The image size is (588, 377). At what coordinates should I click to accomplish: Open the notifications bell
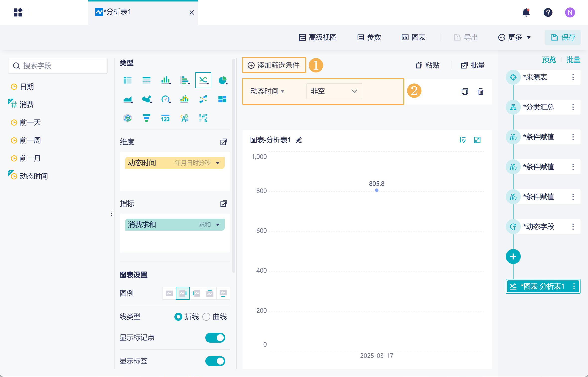point(526,12)
